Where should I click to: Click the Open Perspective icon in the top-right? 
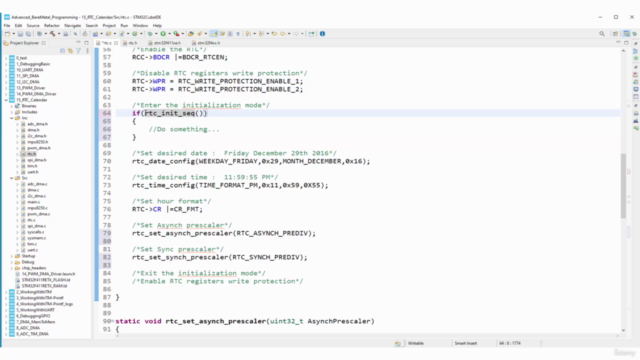(615, 34)
